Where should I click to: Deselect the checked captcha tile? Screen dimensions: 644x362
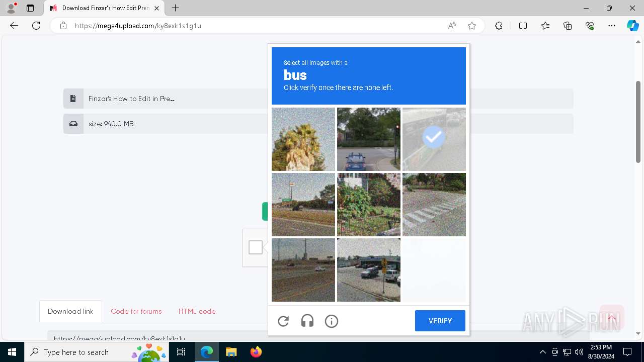point(434,139)
